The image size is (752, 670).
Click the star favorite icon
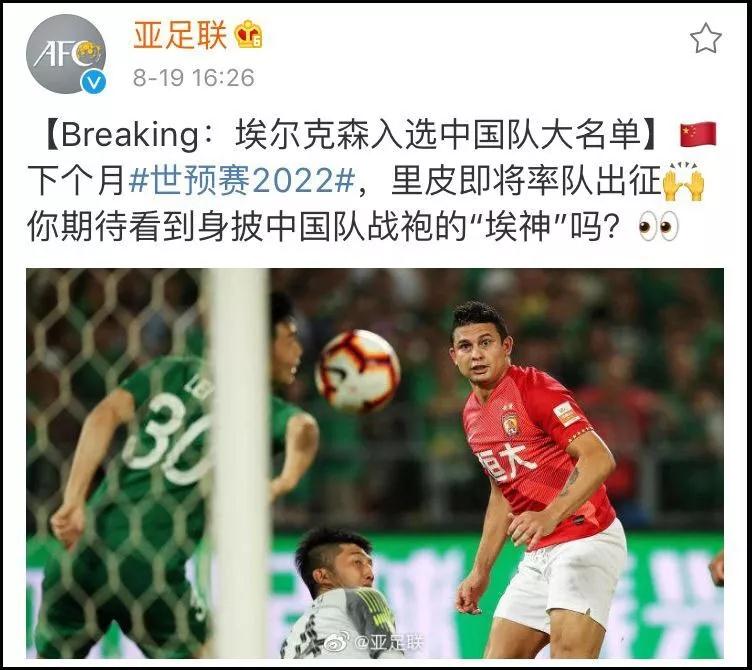(x=706, y=38)
